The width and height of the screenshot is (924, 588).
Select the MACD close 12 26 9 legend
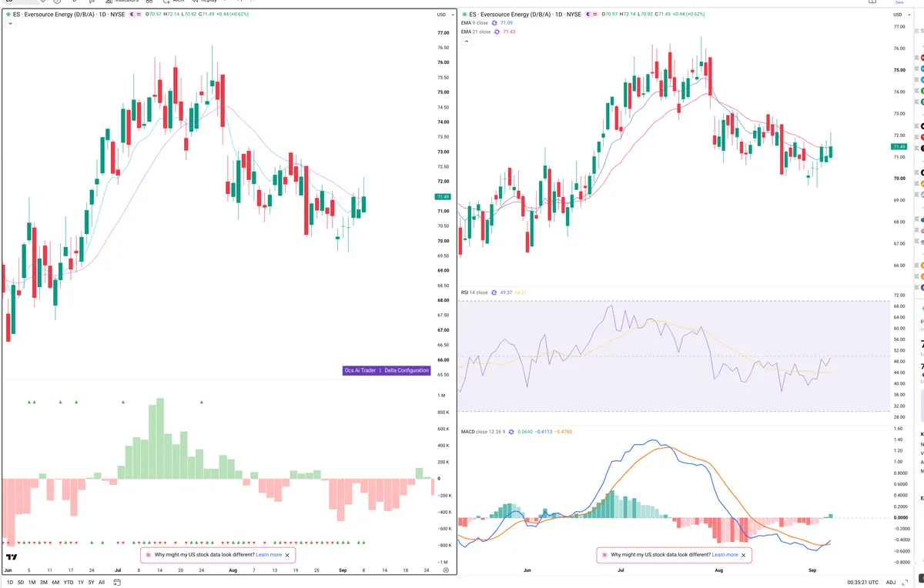pyautogui.click(x=484, y=432)
